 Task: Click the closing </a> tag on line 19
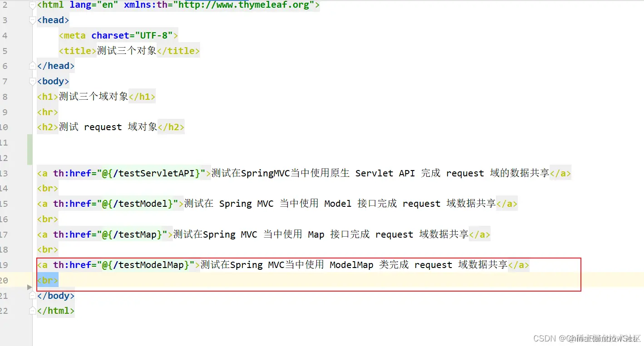[x=519, y=265]
